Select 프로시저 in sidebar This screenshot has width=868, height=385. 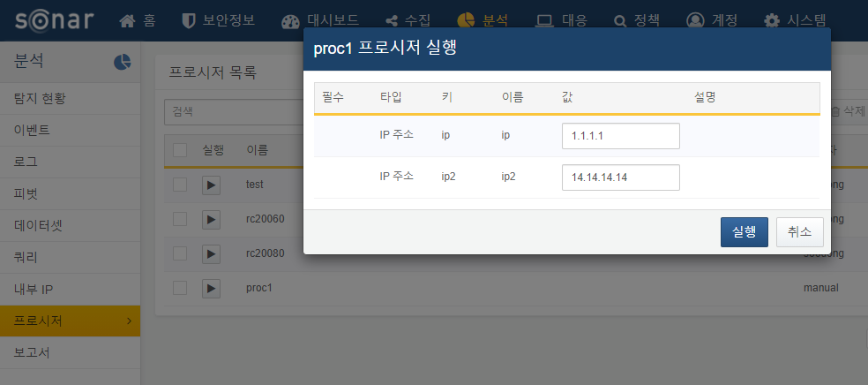click(70, 321)
